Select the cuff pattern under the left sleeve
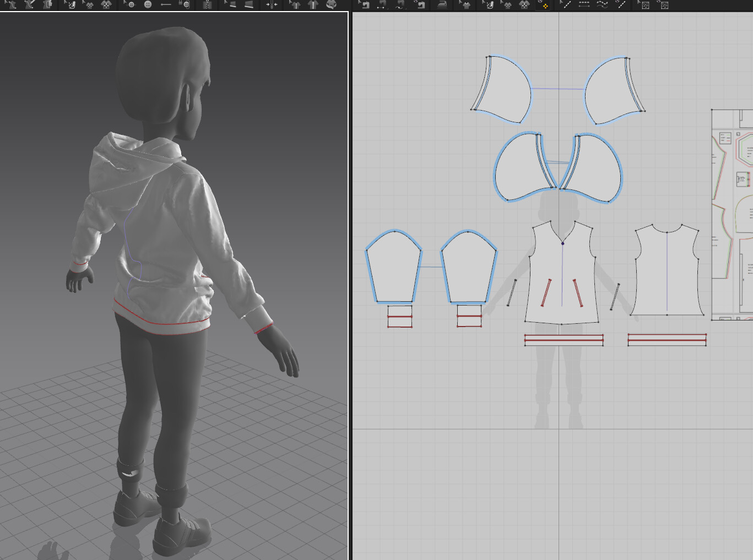The height and width of the screenshot is (560, 753). click(x=400, y=317)
